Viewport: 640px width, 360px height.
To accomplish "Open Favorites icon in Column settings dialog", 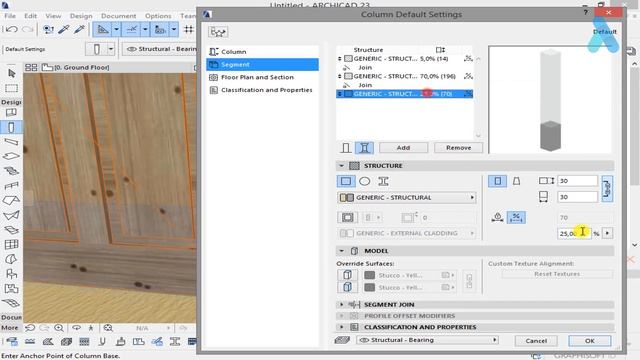I will [x=218, y=32].
